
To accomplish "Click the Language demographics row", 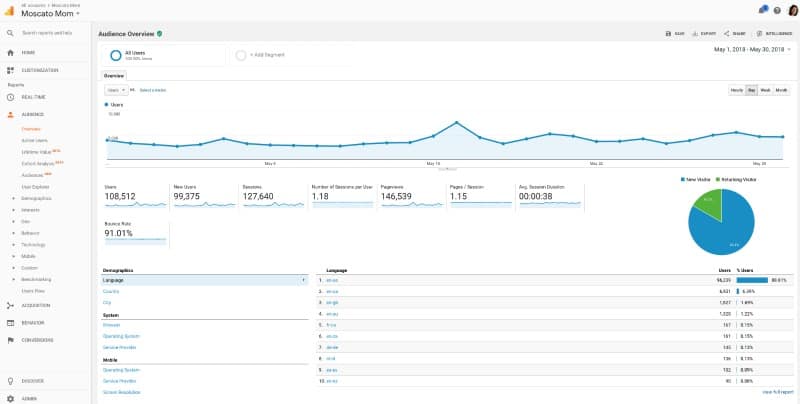I will tap(205, 280).
